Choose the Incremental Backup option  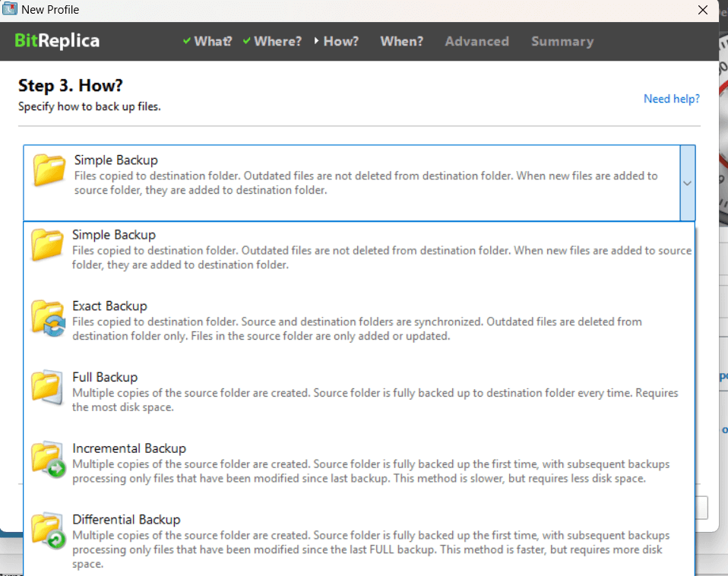pyautogui.click(x=129, y=448)
